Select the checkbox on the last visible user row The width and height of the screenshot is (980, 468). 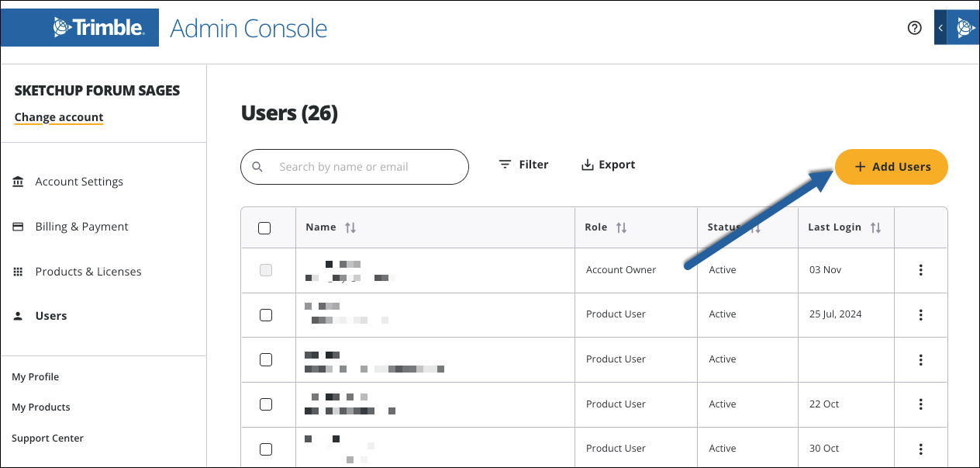pos(267,449)
